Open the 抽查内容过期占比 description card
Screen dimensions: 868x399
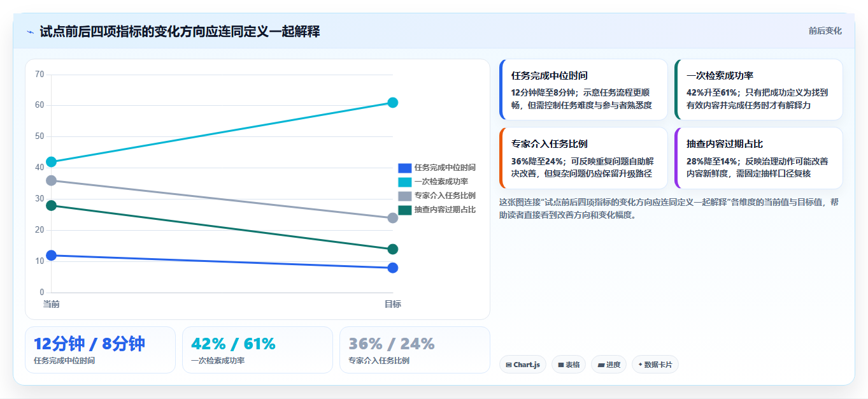[758, 158]
